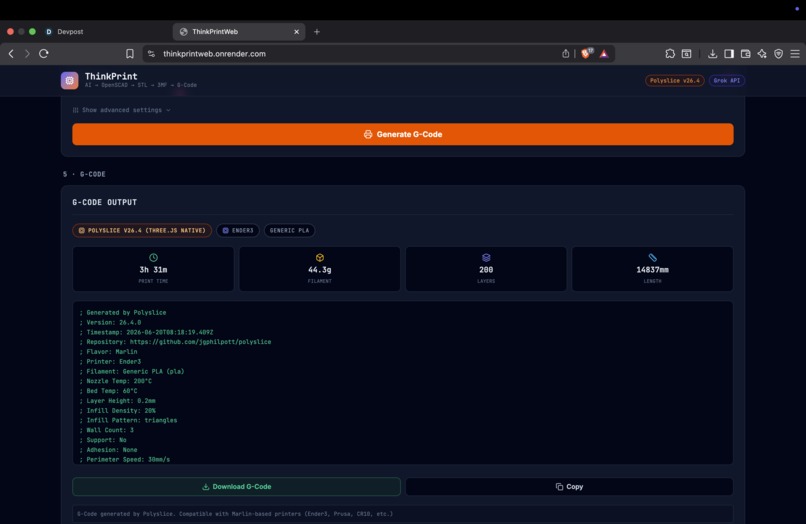This screenshot has height=524, width=806.
Task: Copy the G-code with Copy button
Action: [x=570, y=486]
